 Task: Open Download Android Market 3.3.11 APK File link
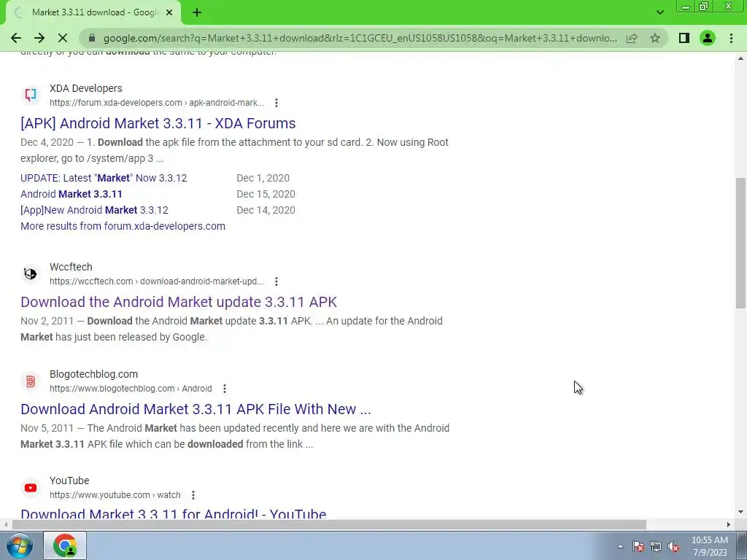click(x=196, y=409)
